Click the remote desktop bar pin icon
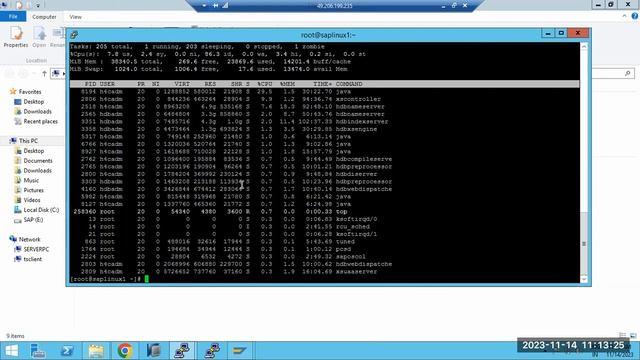The height and width of the screenshot is (360, 640). tap(216, 6)
